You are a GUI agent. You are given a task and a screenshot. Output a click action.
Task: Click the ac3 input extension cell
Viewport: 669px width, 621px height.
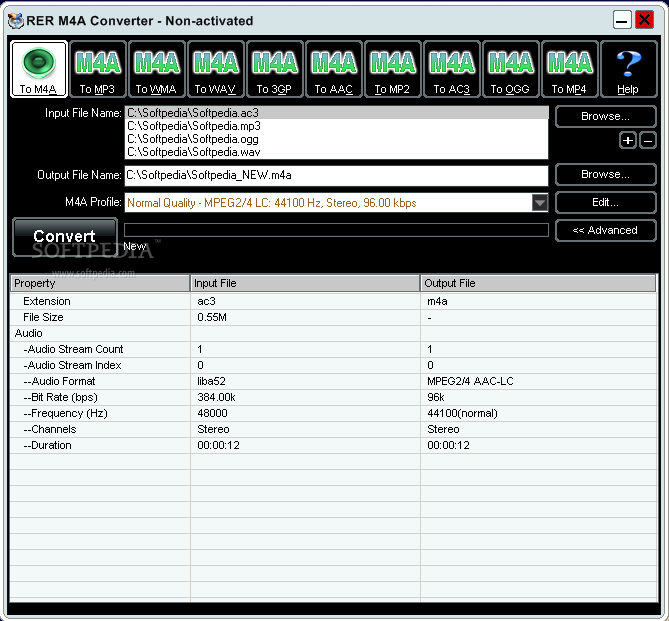[x=305, y=301]
